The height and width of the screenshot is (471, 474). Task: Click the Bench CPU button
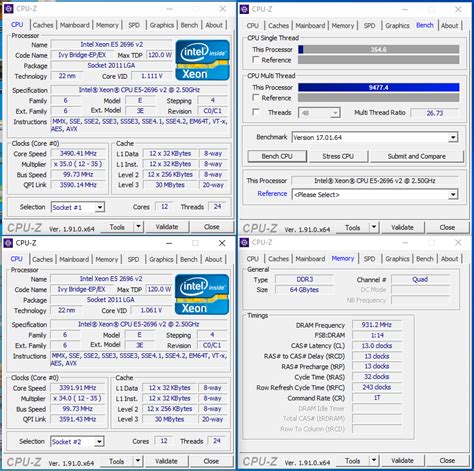click(277, 156)
